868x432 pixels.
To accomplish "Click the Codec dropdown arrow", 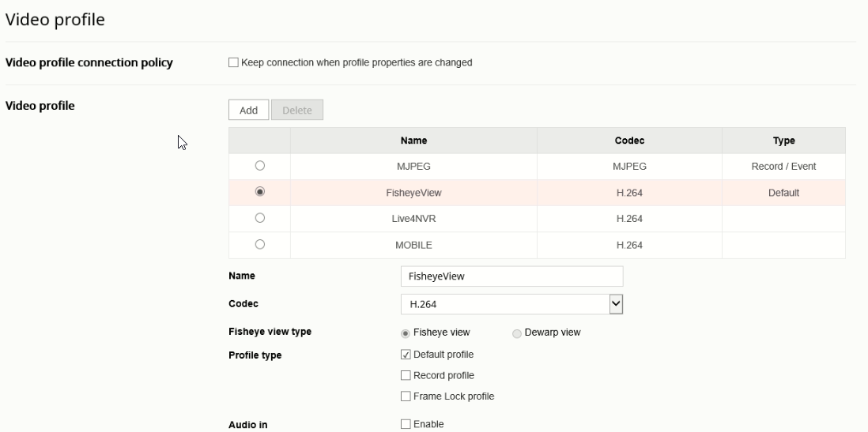I will tap(616, 304).
